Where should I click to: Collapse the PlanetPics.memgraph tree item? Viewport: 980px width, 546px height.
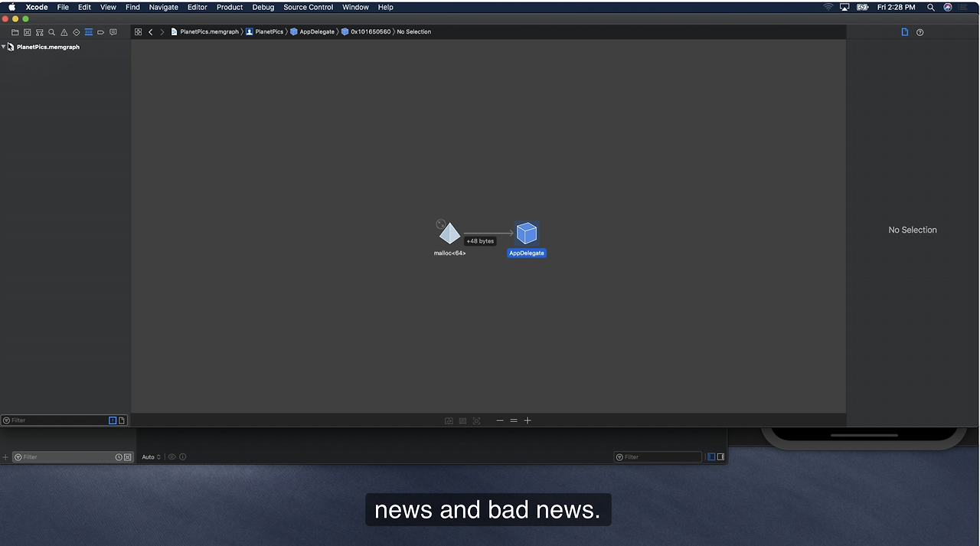pos(3,47)
